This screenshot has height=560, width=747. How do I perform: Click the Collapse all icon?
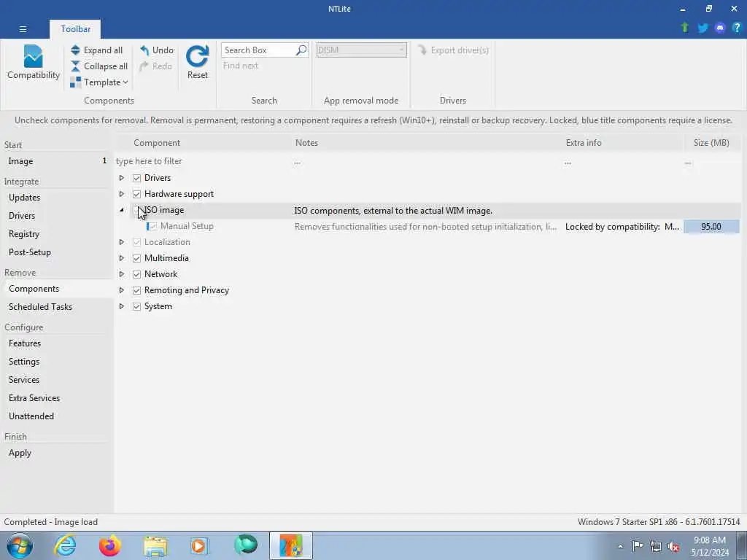pyautogui.click(x=75, y=66)
